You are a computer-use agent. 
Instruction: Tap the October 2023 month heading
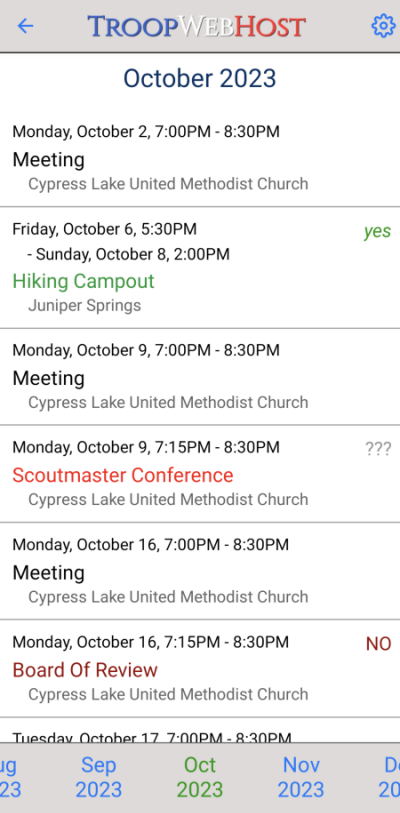click(x=200, y=78)
